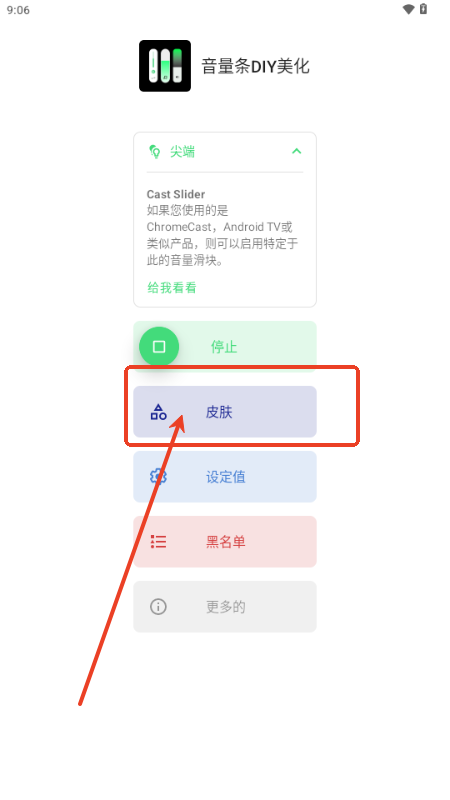Image resolution: width=450 pixels, height=800 pixels.
Task: Open the 设定值 settings menu
Action: click(225, 477)
